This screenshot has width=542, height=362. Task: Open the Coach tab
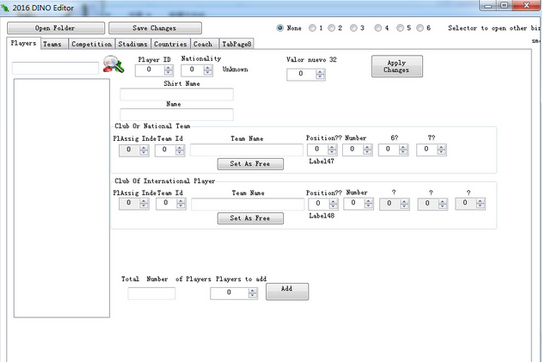click(x=204, y=44)
